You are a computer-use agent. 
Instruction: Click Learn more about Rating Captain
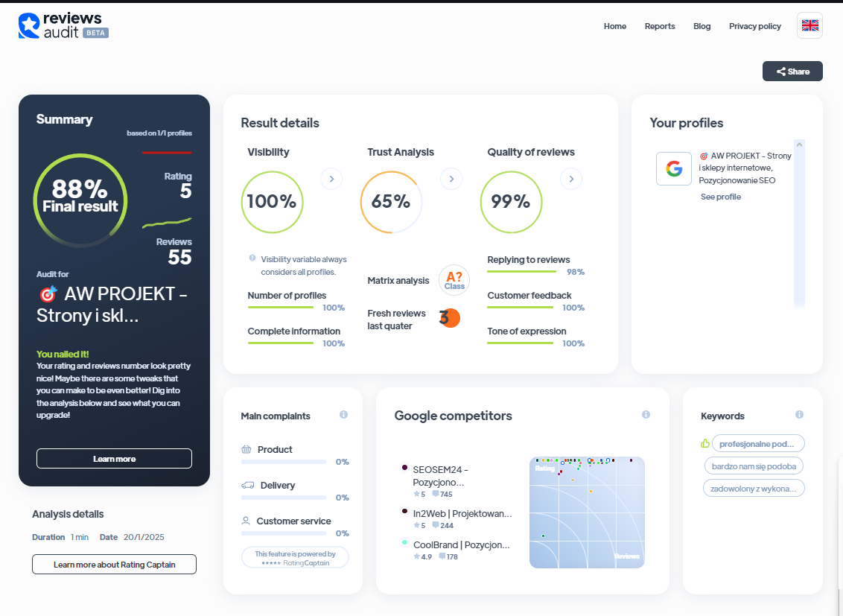(x=114, y=565)
